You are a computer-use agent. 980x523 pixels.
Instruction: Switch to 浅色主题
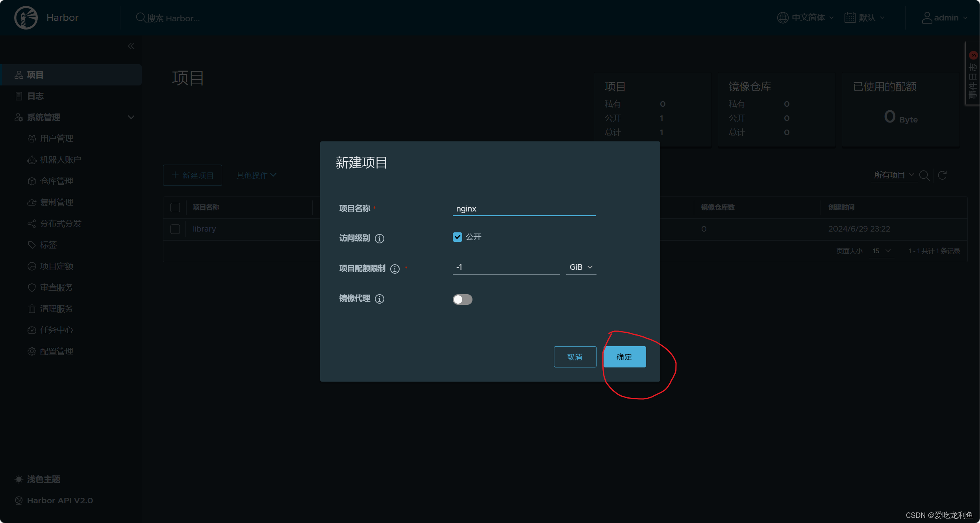click(38, 479)
